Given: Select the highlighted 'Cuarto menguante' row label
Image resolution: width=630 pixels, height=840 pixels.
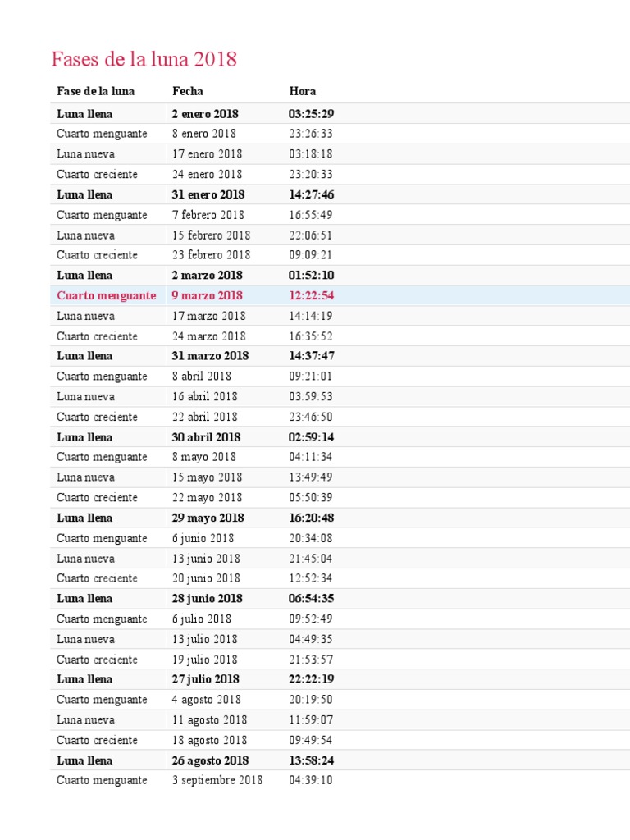Looking at the screenshot, I should tap(106, 295).
